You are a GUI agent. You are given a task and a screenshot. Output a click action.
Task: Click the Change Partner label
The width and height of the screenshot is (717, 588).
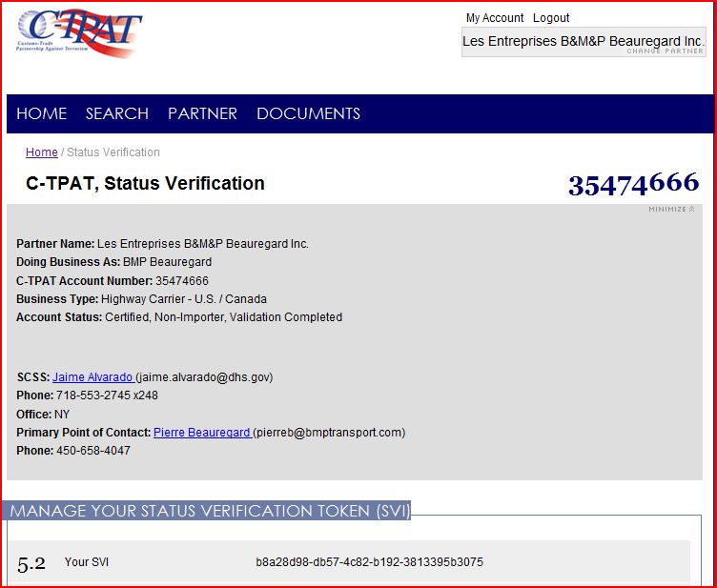click(666, 51)
